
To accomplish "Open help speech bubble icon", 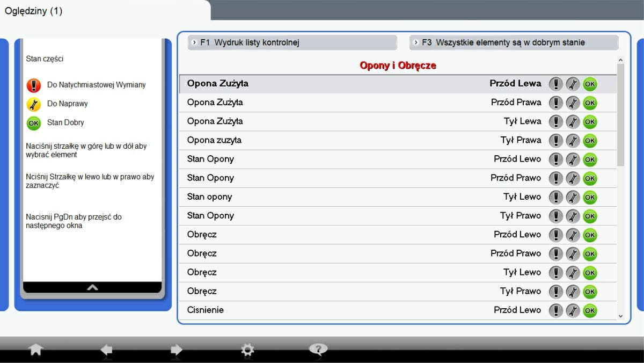I will 318,350.
